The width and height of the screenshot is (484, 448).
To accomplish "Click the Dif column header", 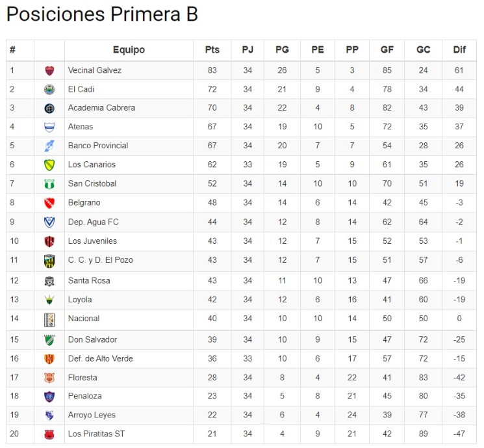I will click(x=459, y=50).
